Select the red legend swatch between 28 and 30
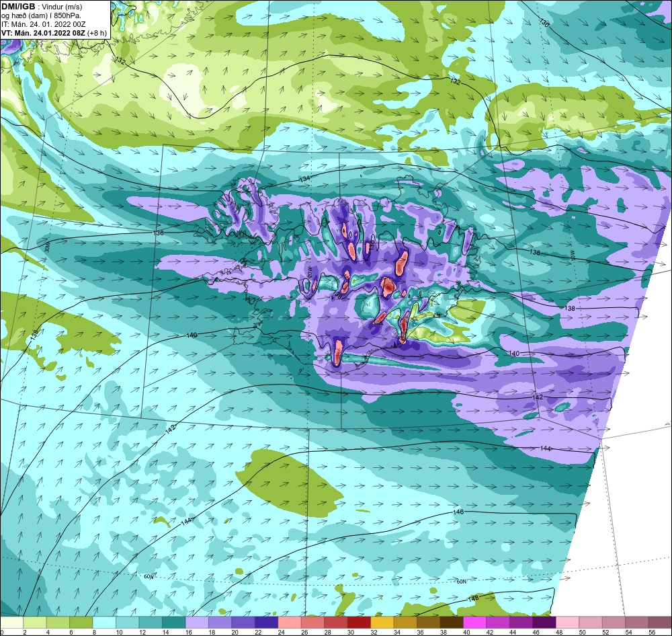The image size is (672, 636). point(335,623)
